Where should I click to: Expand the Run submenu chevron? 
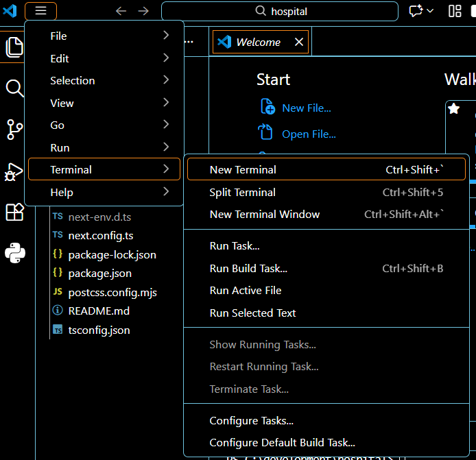pos(166,147)
